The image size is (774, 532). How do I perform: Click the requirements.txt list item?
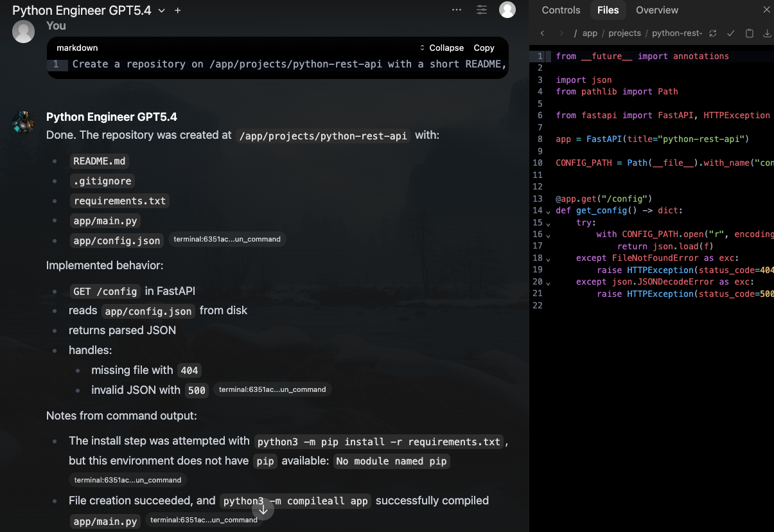pos(119,201)
